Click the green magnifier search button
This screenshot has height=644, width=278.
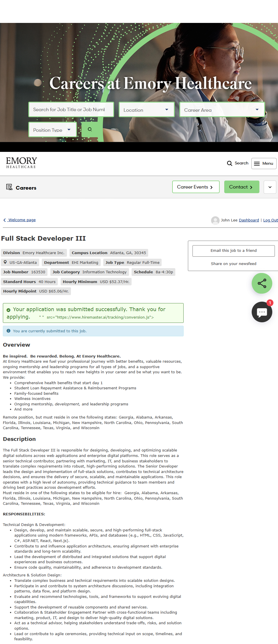90,129
